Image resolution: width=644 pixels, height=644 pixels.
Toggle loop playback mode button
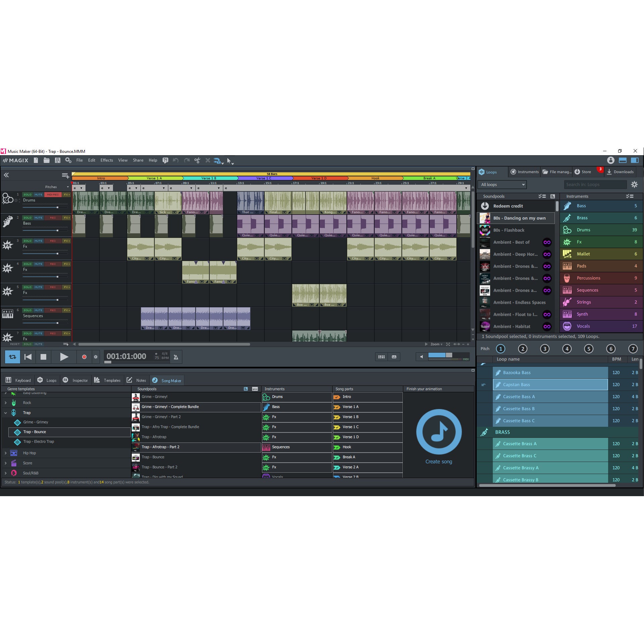12,357
